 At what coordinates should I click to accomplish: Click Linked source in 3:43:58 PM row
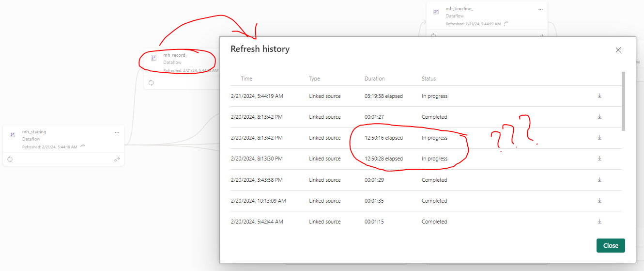(x=325, y=180)
